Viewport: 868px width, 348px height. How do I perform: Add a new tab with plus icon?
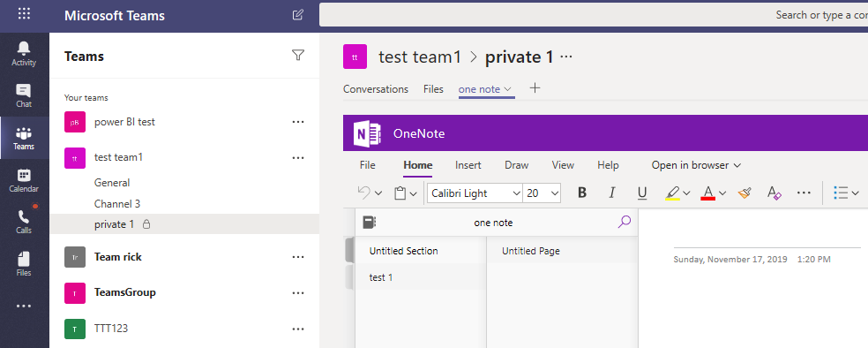[535, 87]
